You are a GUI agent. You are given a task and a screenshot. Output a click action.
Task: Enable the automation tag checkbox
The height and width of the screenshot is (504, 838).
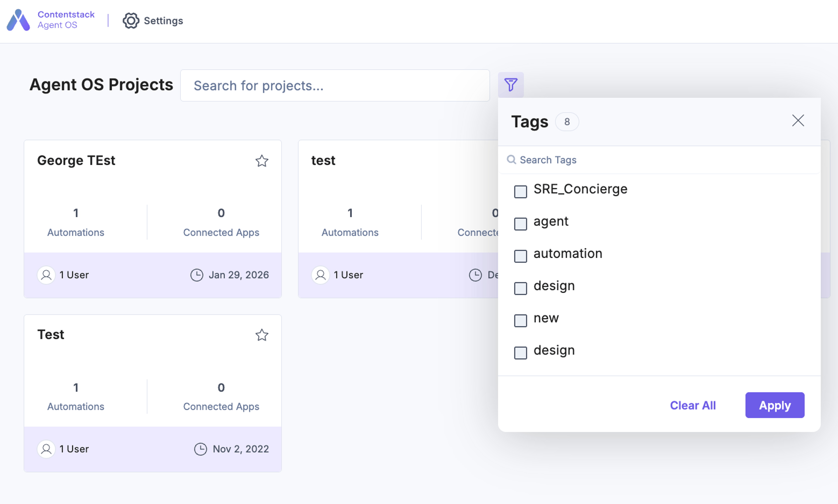[520, 256]
